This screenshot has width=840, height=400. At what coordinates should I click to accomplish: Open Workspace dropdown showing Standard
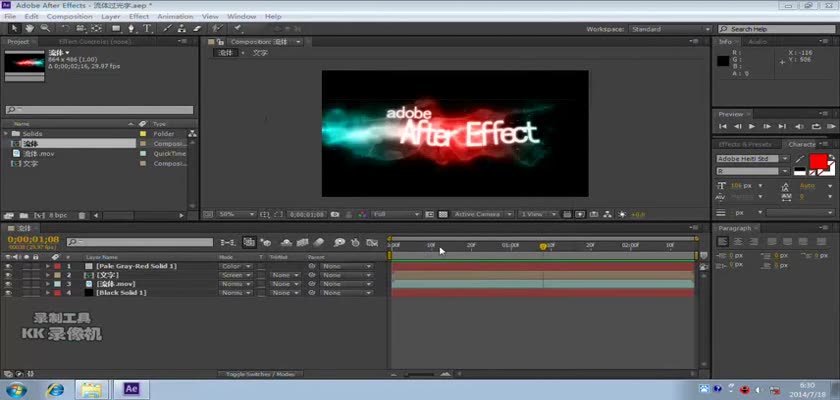[x=670, y=29]
